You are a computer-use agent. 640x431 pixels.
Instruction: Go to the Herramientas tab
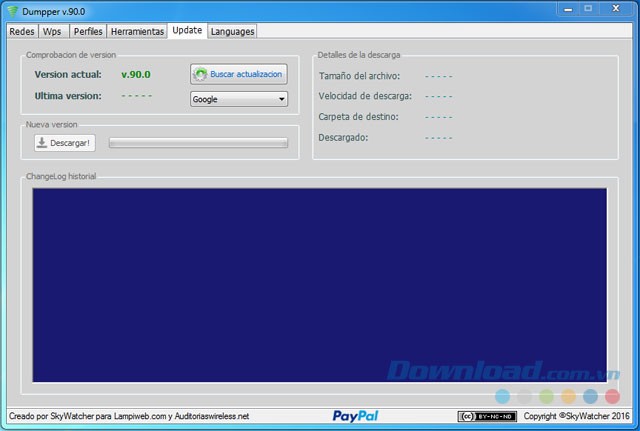click(137, 31)
